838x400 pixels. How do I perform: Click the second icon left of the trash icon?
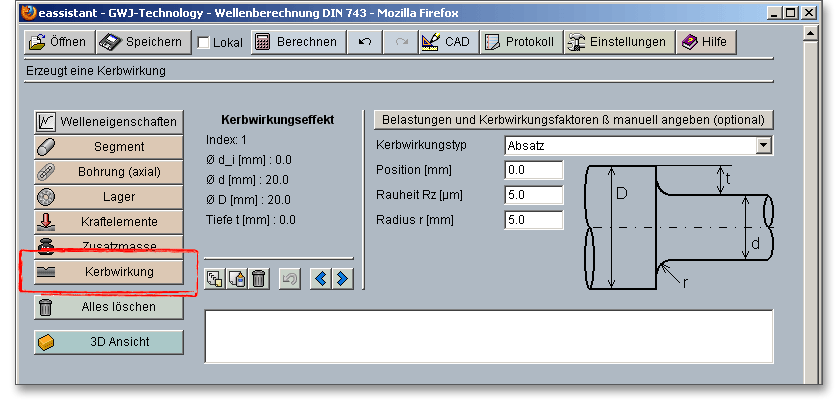236,279
